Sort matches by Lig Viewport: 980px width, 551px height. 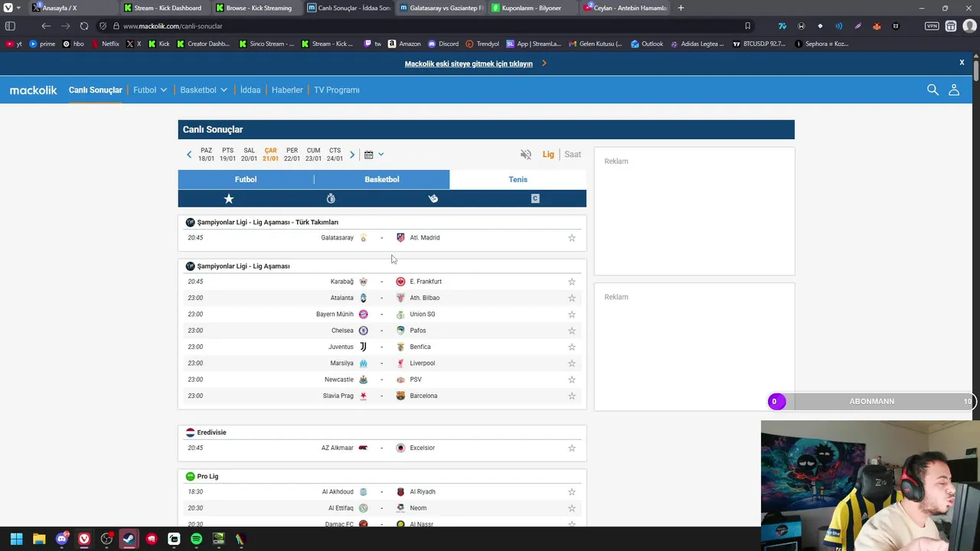(548, 154)
